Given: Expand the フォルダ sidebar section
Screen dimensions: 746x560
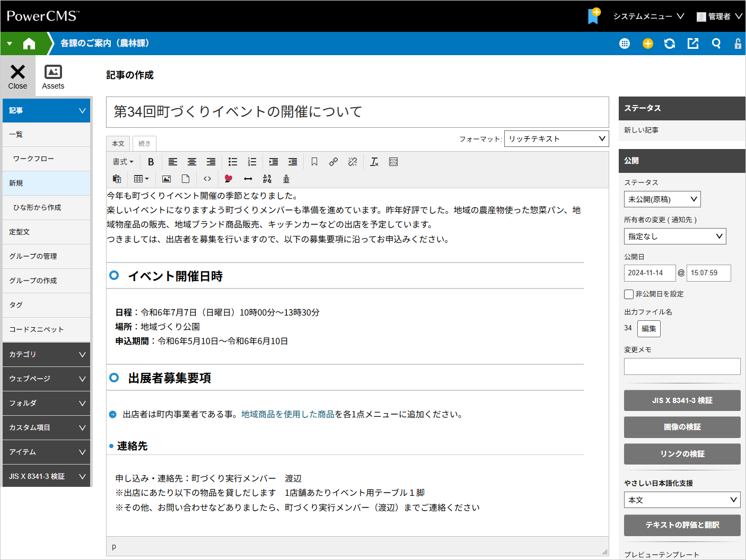Looking at the screenshot, I should point(46,403).
